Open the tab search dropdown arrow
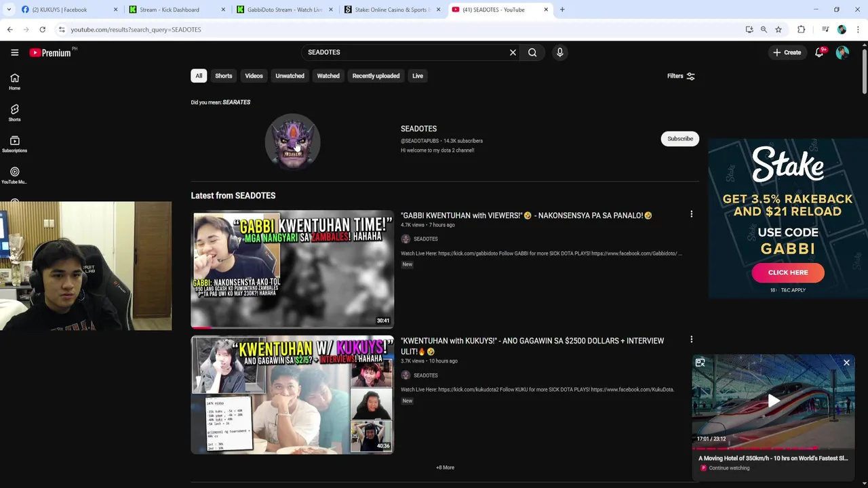 coord(9,9)
